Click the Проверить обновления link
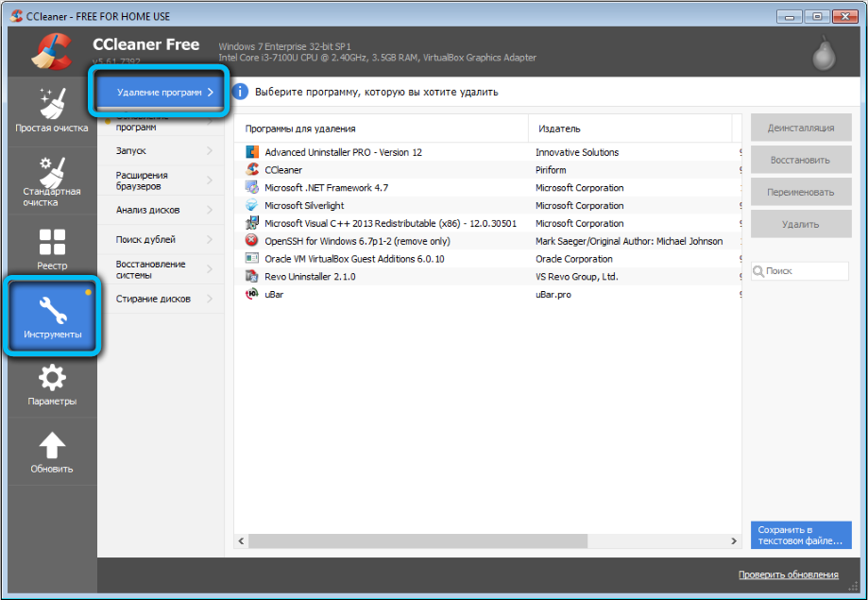Viewport: 868px width, 600px height. pos(788,574)
